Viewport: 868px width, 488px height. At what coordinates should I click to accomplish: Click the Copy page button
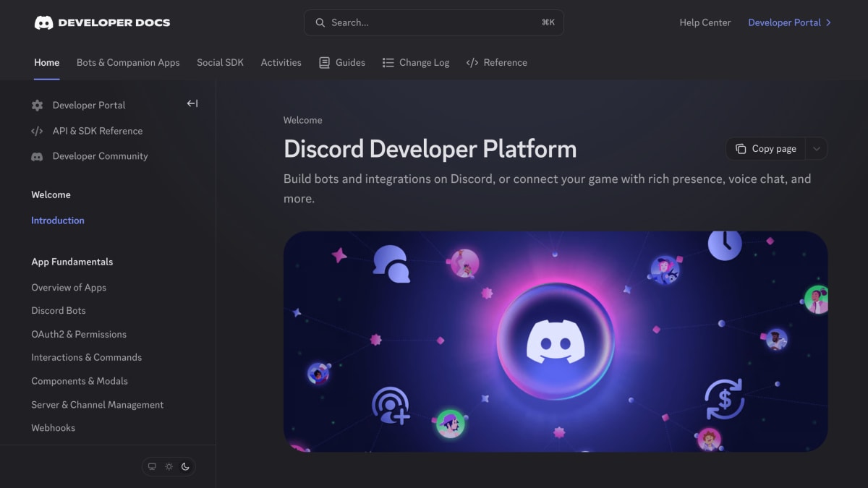[x=766, y=149]
